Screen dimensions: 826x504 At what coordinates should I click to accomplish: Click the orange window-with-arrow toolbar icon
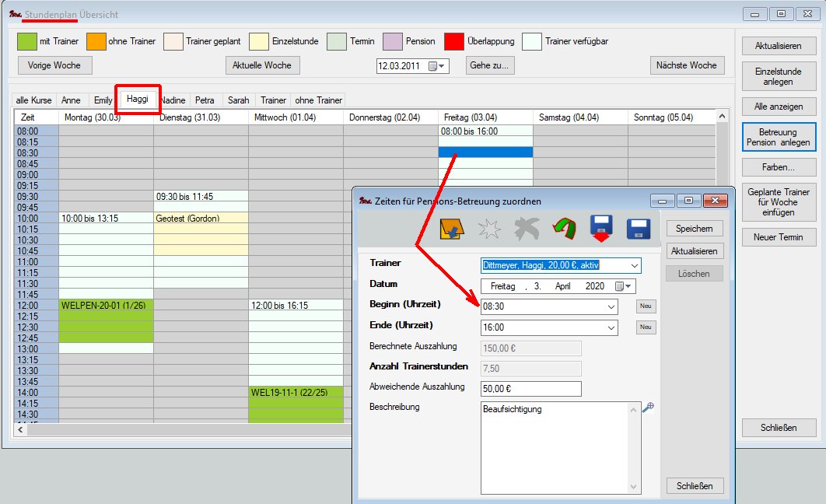pos(452,229)
